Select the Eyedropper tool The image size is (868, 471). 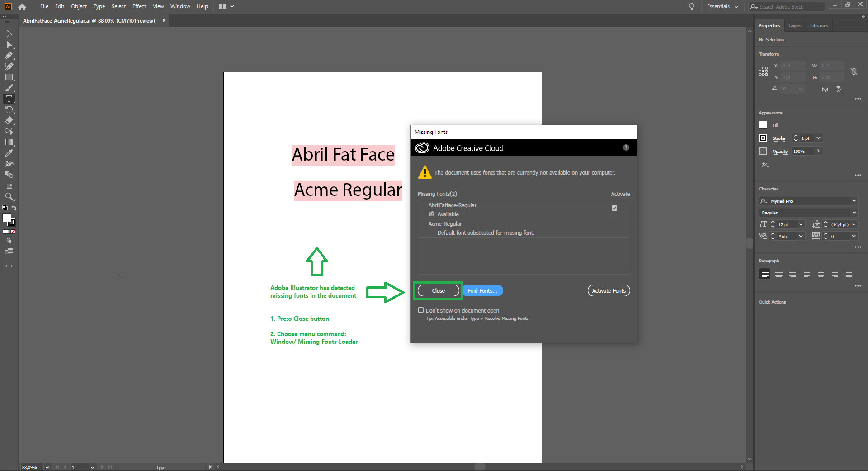[9, 153]
